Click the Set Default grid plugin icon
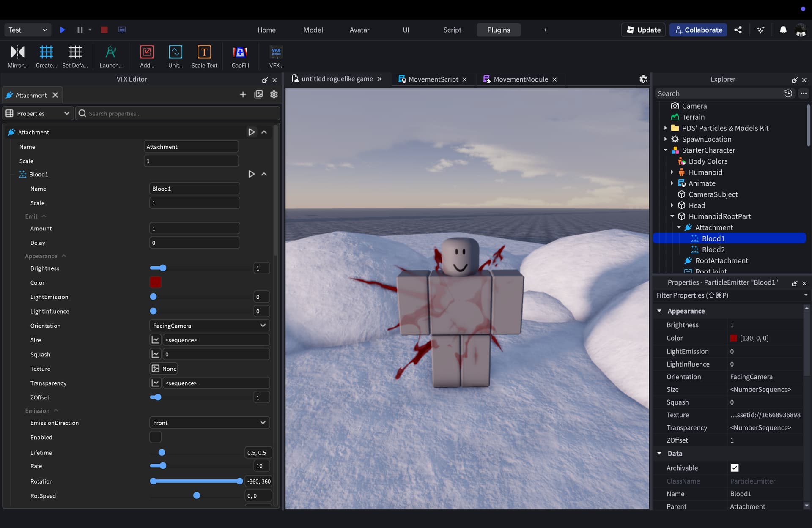The width and height of the screenshot is (812, 528). (75, 52)
